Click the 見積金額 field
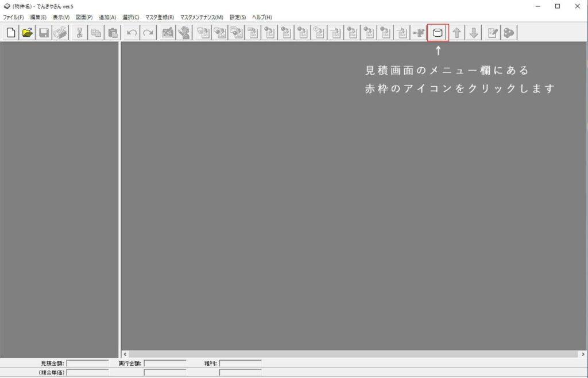Viewport: 588px width, 378px height. point(87,363)
